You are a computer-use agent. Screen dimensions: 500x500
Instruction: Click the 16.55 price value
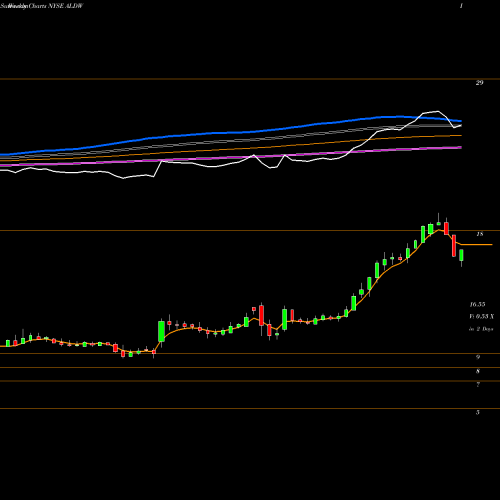477,304
